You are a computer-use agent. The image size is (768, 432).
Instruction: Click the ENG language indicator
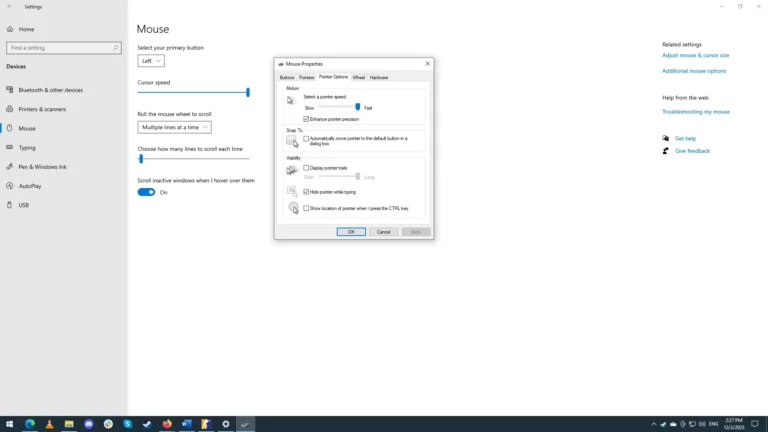click(714, 424)
